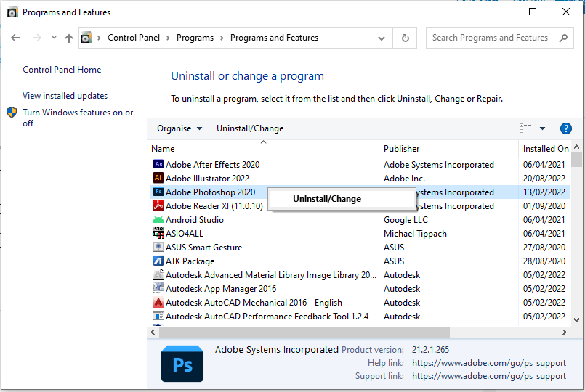Expand chevron after Control Panel breadcrumb

[168, 38]
